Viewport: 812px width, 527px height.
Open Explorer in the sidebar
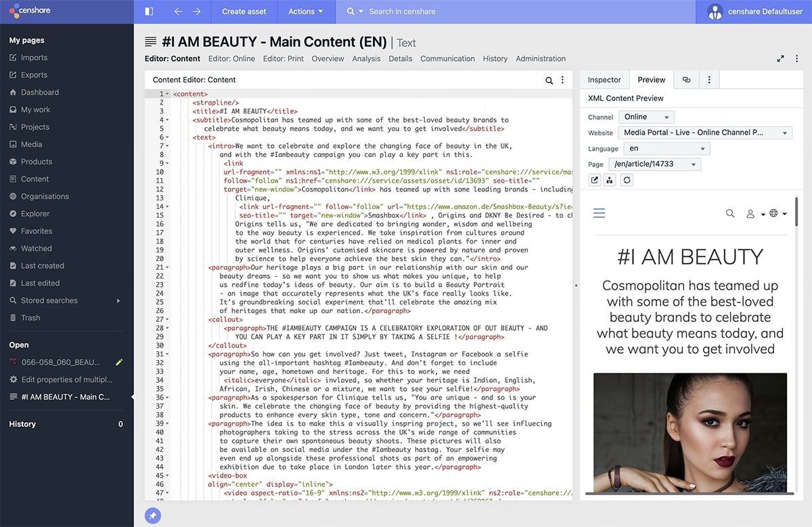coord(35,214)
